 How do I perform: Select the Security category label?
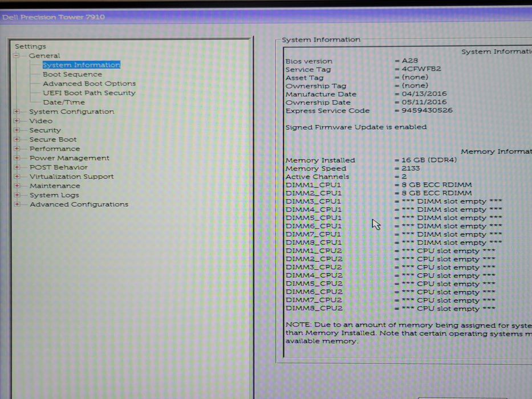coord(45,131)
